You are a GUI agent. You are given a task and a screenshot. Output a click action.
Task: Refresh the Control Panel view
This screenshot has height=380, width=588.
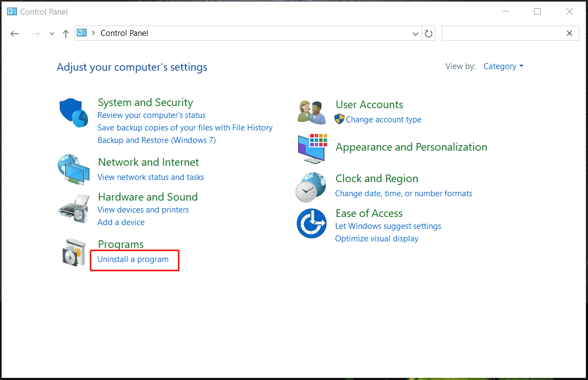coord(429,33)
